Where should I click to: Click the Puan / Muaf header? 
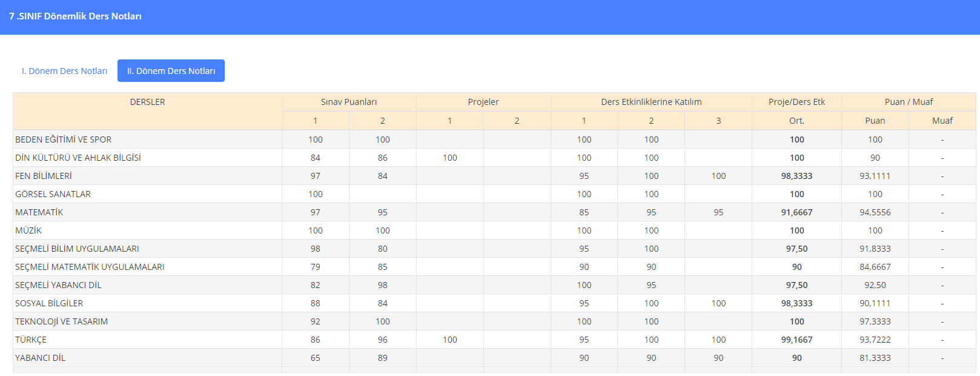click(909, 102)
